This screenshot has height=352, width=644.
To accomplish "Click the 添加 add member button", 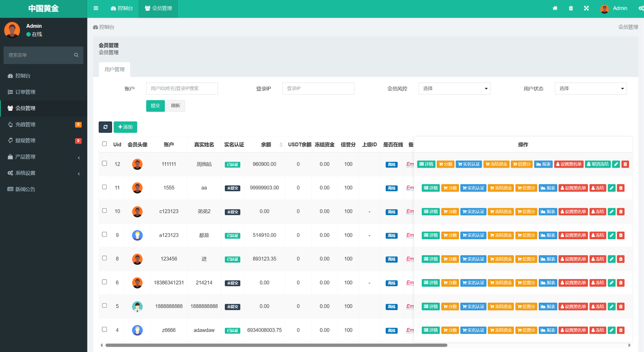I will click(125, 127).
